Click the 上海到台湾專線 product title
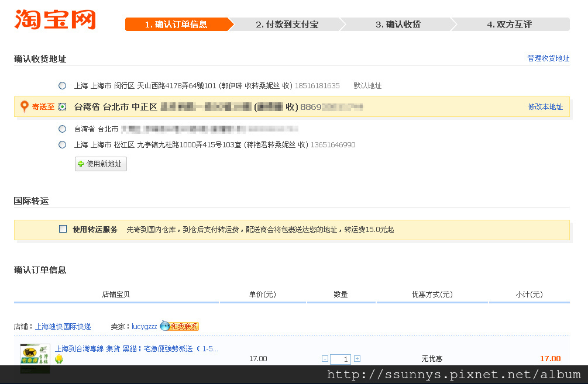Screen dimensions: 588x384 136,349
